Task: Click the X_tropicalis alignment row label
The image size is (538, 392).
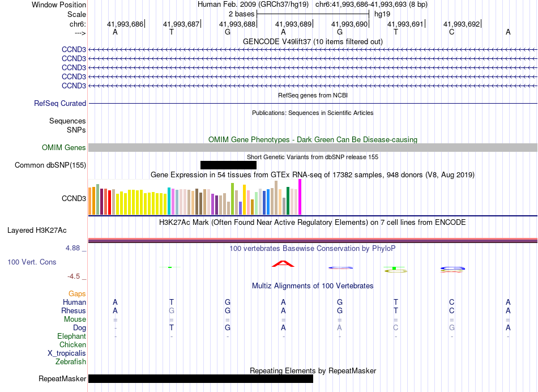Action: 67,353
